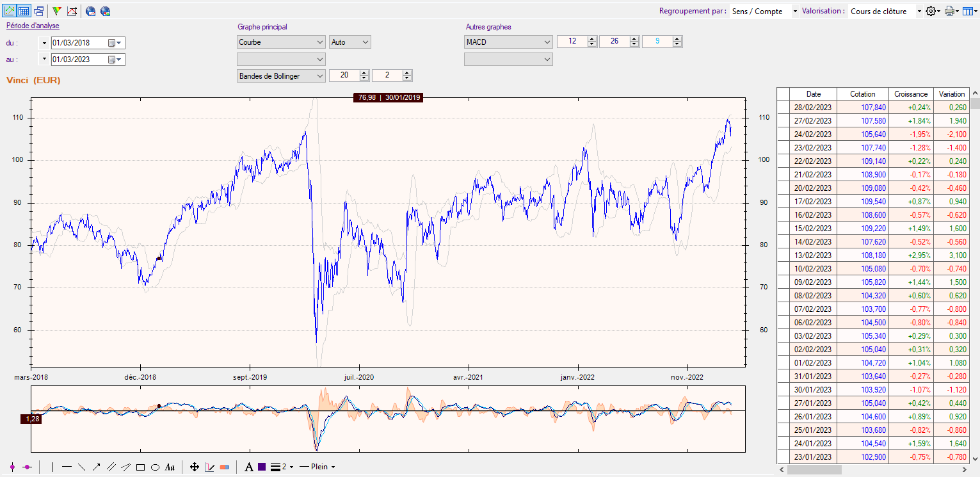
Task: Click the Croissance column header
Action: click(x=911, y=93)
